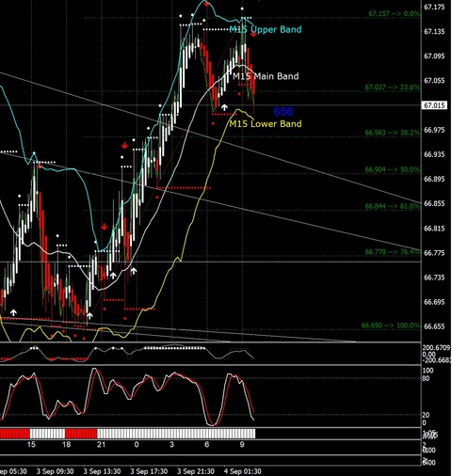Viewport: 452px width, 476px height.
Task: Click the stochastic 80 level label
Action: (426, 378)
